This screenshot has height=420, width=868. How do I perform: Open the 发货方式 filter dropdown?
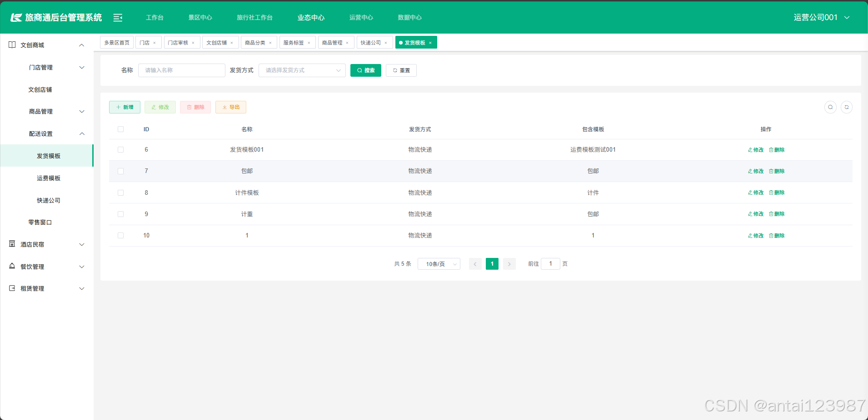click(x=302, y=70)
